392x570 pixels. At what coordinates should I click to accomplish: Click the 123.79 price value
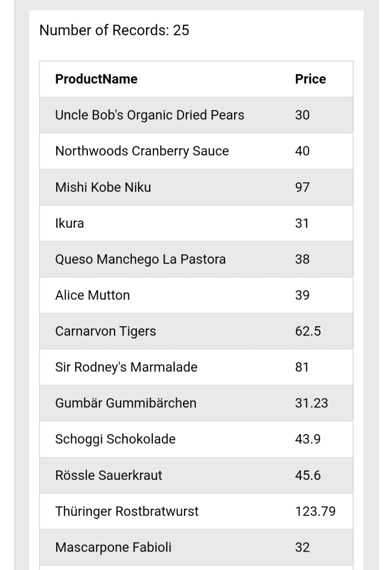click(315, 511)
